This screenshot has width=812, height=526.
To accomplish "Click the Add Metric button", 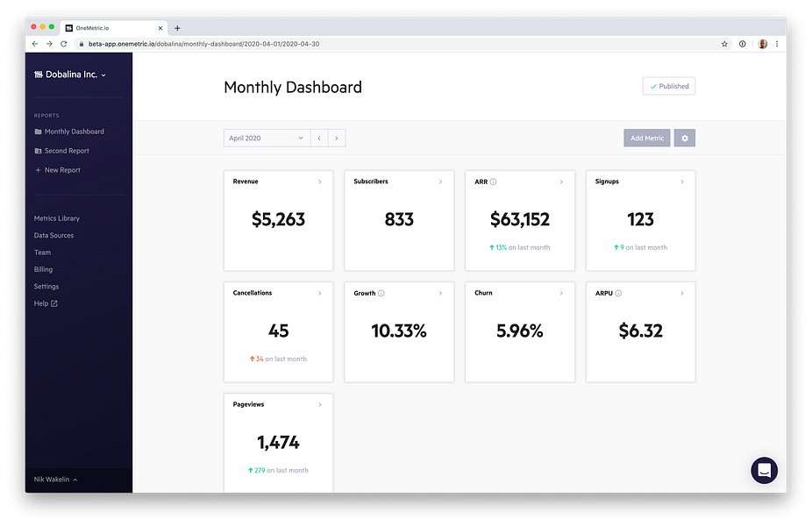I will point(647,139).
